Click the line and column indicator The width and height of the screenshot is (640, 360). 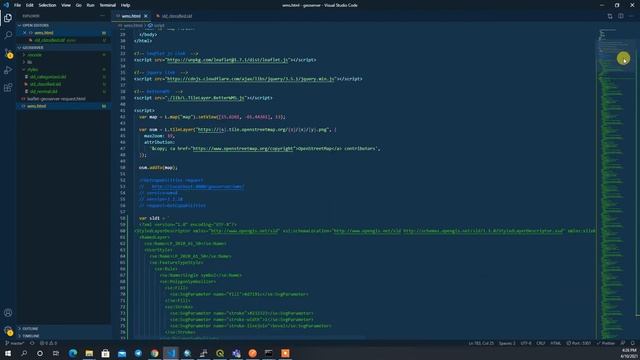tap(481, 343)
